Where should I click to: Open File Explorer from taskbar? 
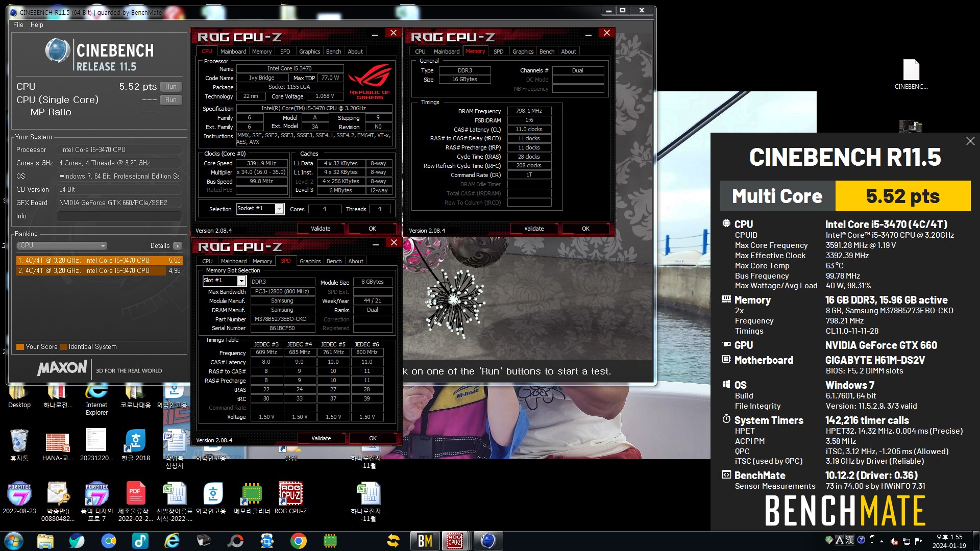(45, 541)
